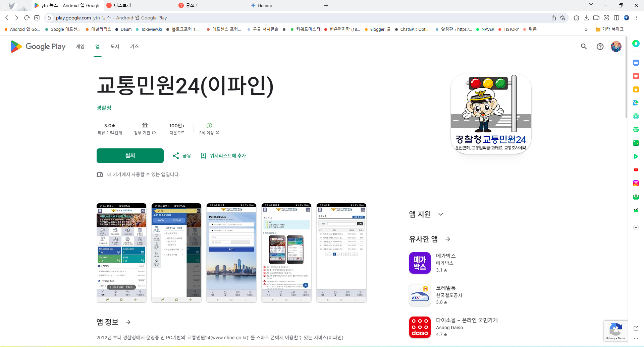
Task: Expand the 앱 지원 section
Action: click(x=441, y=214)
